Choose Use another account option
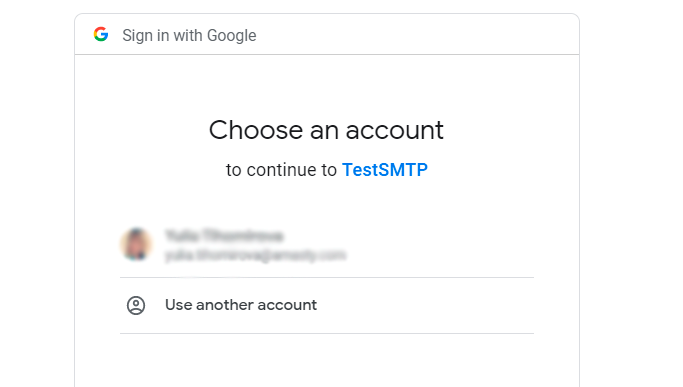 [x=327, y=306]
